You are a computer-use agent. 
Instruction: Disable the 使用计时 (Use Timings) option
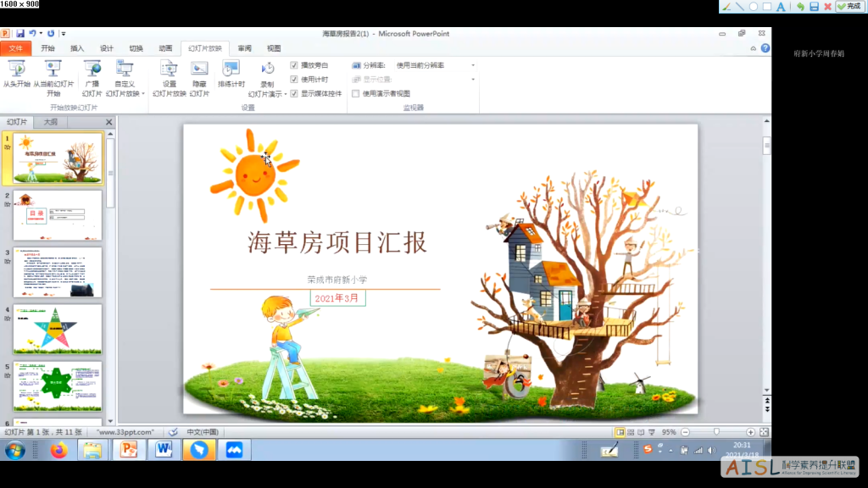(292, 78)
